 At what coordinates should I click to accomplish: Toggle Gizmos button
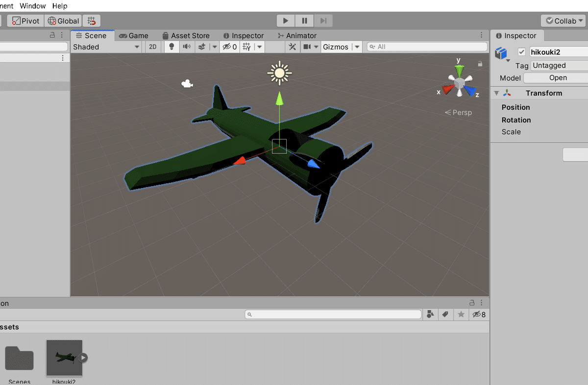point(336,47)
